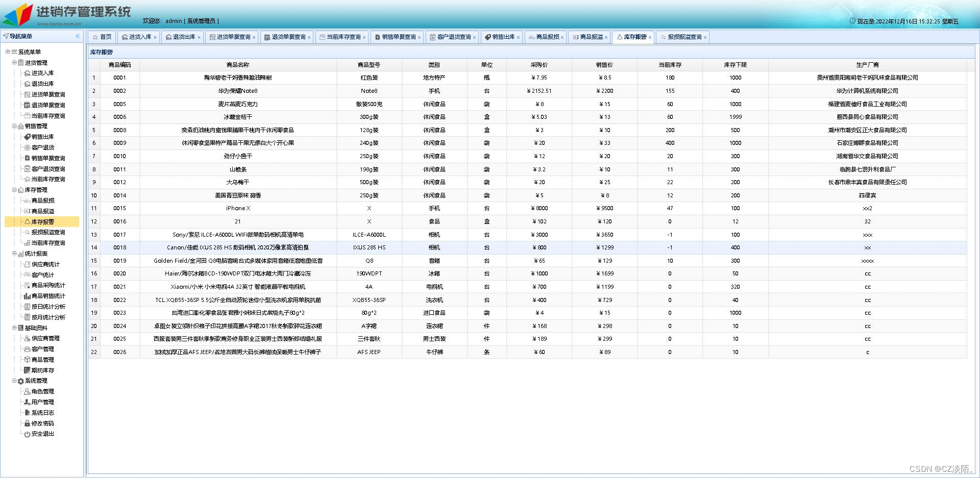Open 按月统计分析 in the sidebar tree
980x478 pixels.
tap(48, 317)
